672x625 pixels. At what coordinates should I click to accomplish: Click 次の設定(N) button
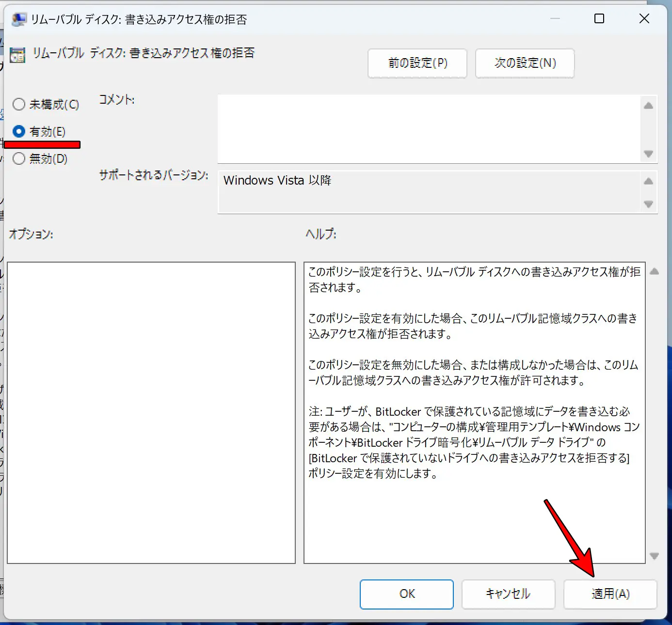click(x=525, y=63)
